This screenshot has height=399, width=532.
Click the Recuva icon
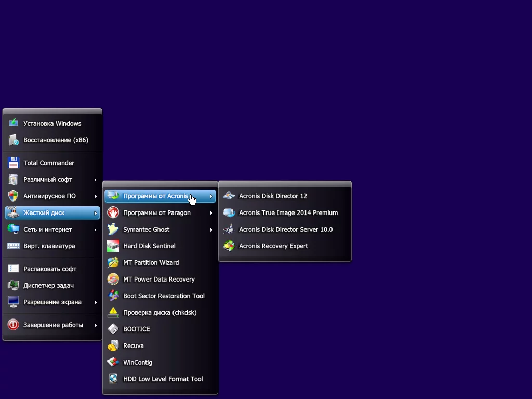coord(113,345)
